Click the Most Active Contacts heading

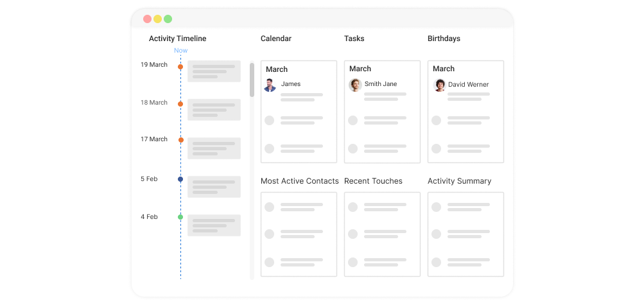click(x=300, y=181)
